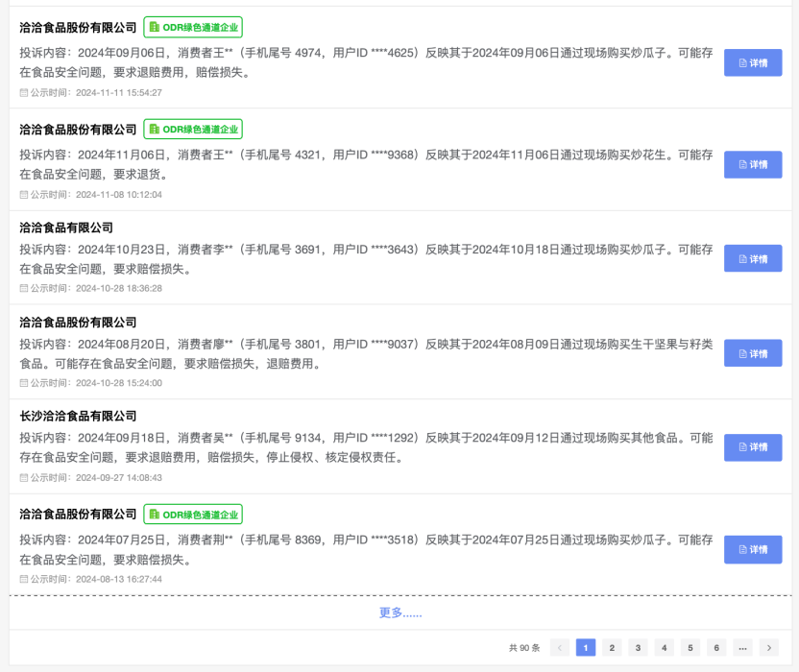Go to page 5 of results
Image resolution: width=799 pixels, height=672 pixels.
tap(690, 648)
